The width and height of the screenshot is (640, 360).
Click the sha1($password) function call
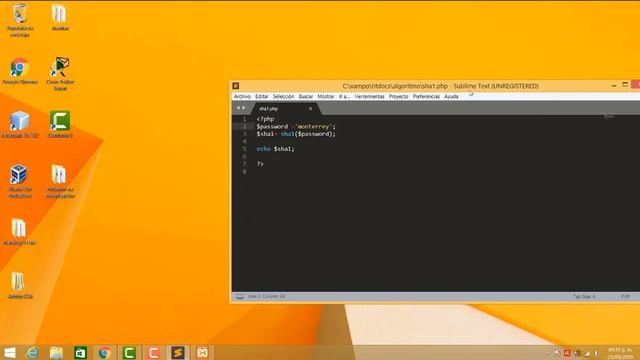[x=308, y=134]
